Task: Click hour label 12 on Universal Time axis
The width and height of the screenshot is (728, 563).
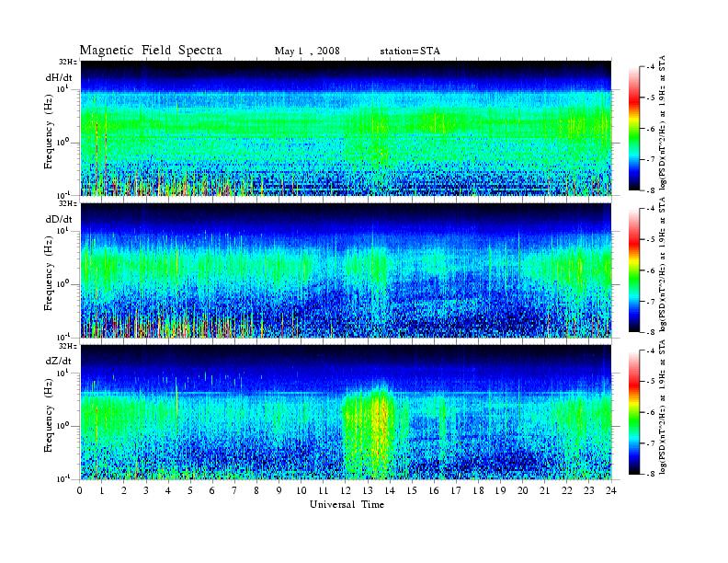Action: point(346,490)
